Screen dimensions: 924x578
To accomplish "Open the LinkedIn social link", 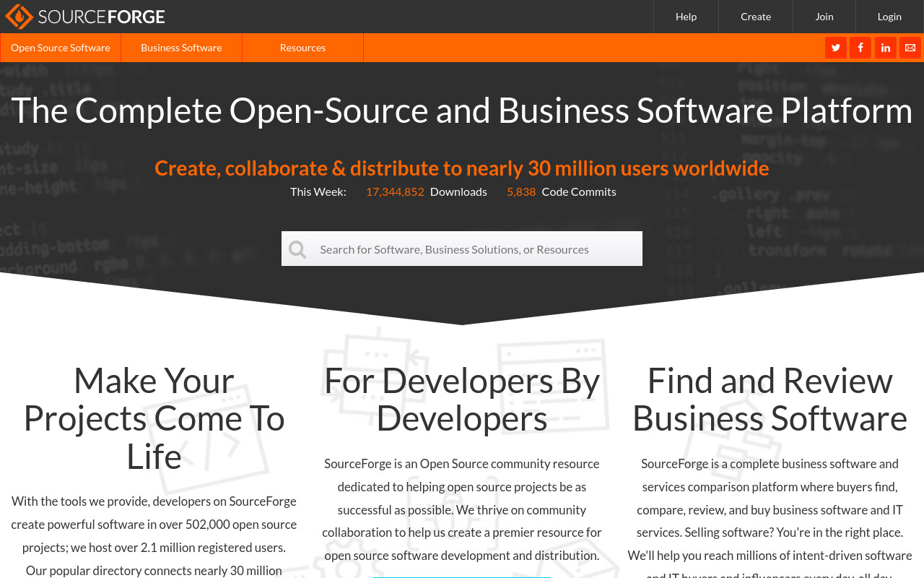I will point(886,48).
